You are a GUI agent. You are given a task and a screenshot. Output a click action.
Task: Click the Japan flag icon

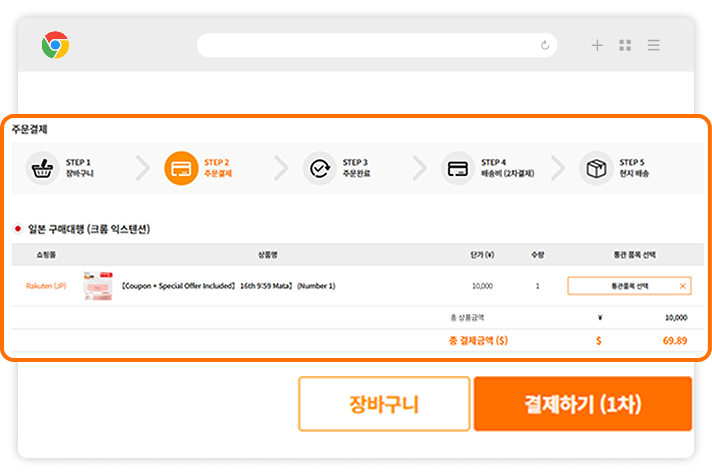click(17, 229)
